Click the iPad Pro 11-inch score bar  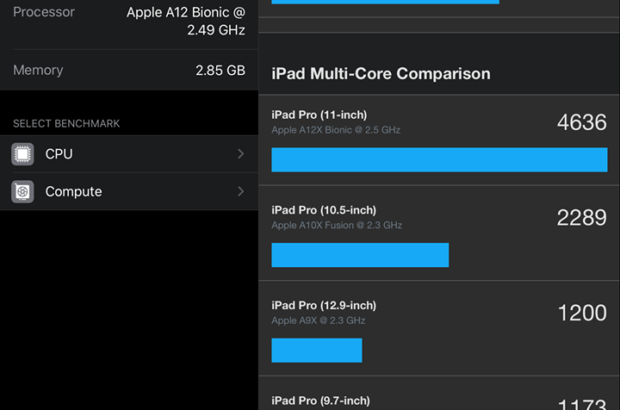[439, 160]
